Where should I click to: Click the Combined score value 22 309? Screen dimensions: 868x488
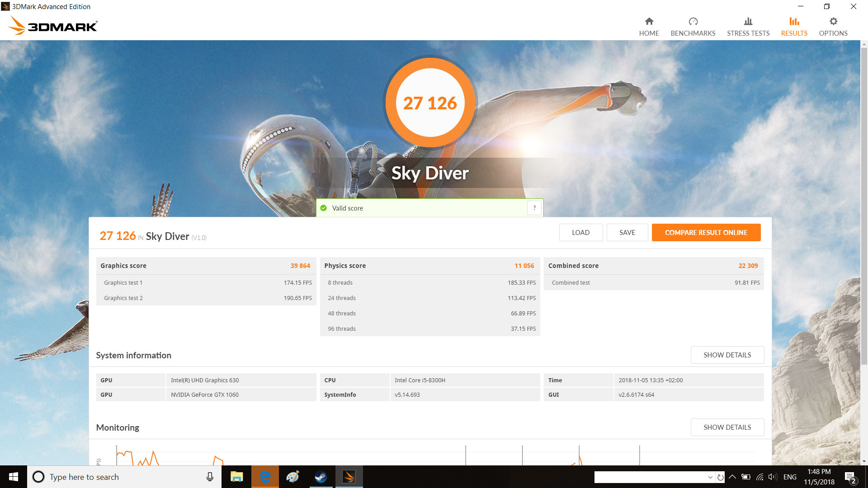748,266
